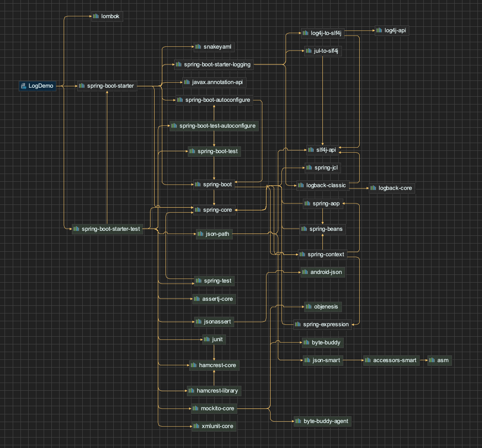
Task: Select the spring-boot-starter-test node label
Action: pos(110,229)
